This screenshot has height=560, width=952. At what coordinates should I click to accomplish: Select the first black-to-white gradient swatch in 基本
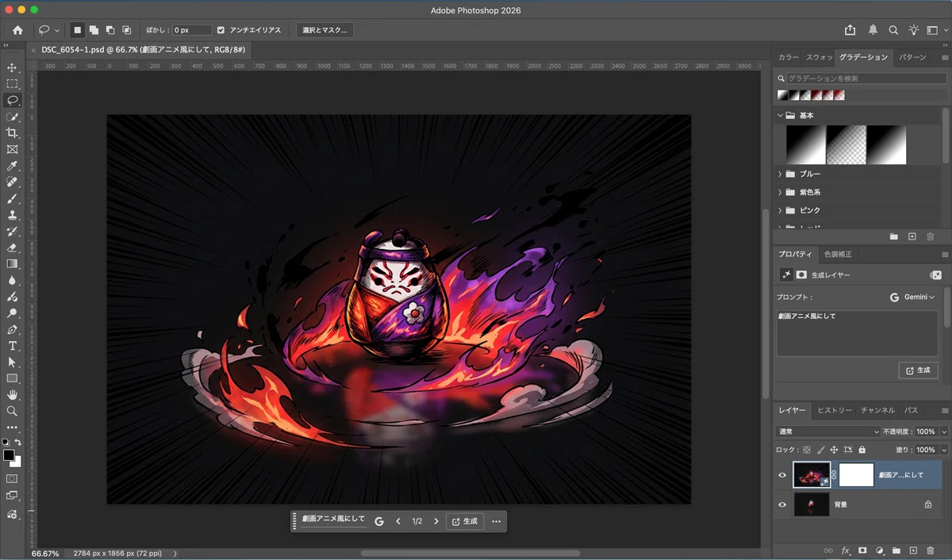tap(805, 145)
